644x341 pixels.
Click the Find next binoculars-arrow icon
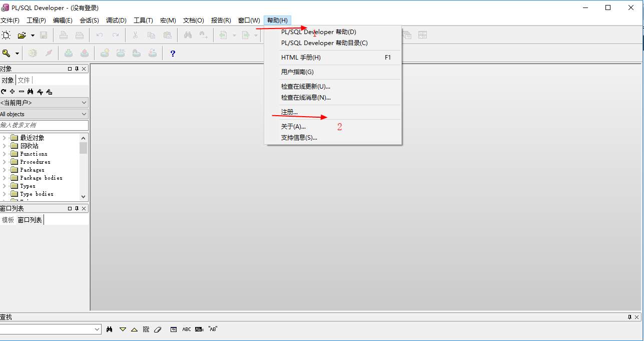point(203,35)
